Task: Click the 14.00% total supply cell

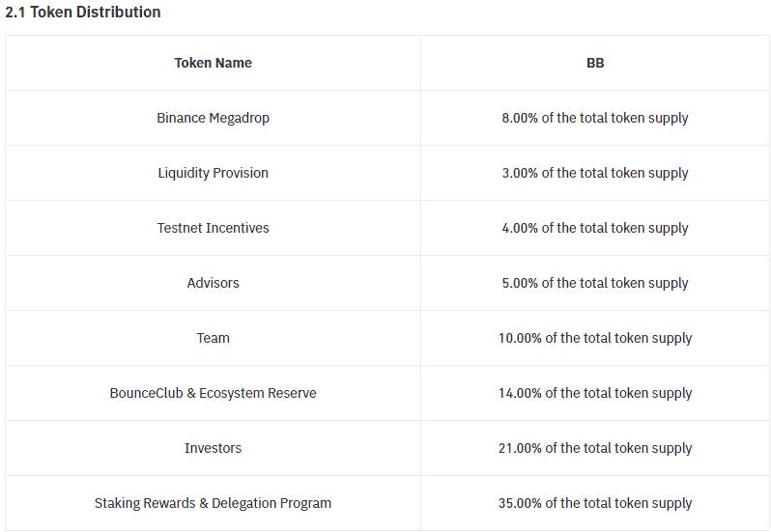Action: 595,393
